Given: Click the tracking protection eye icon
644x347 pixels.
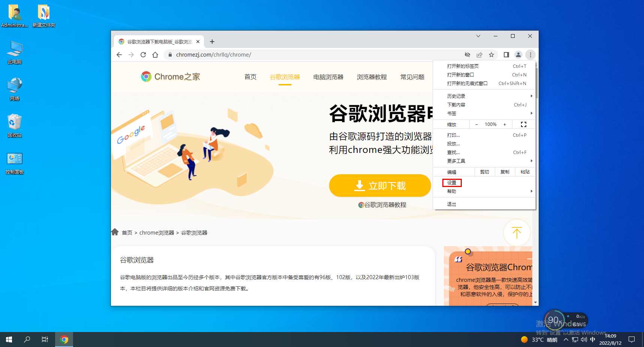Looking at the screenshot, I should pos(467,55).
